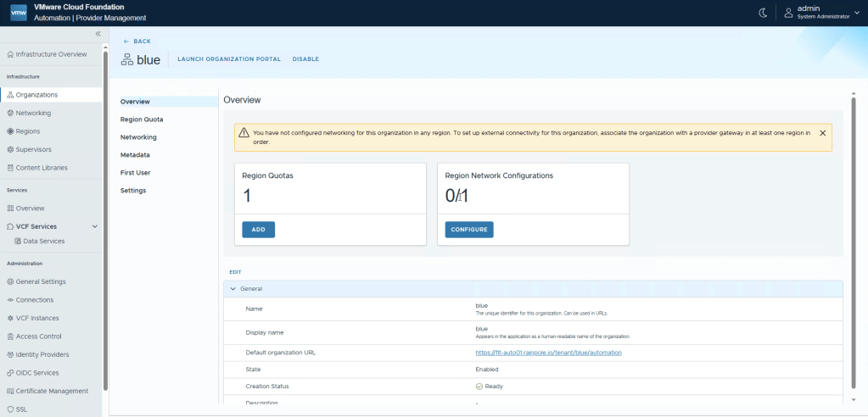The height and width of the screenshot is (417, 868).
Task: Click the BACK arrow link
Action: [x=137, y=41]
